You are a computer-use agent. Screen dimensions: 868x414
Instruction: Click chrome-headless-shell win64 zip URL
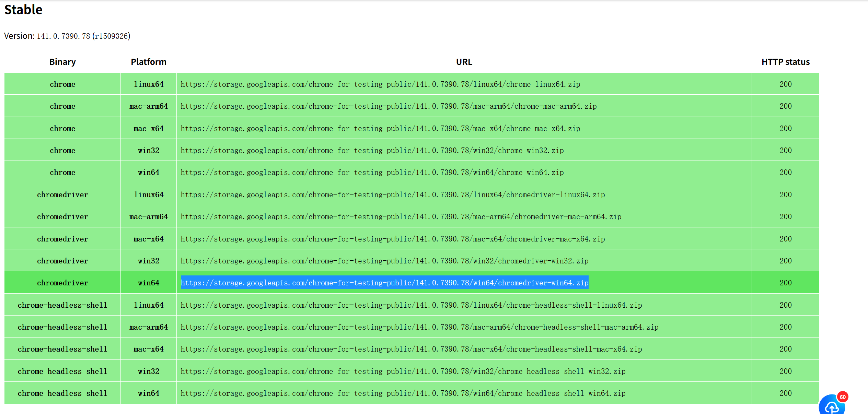pos(403,393)
